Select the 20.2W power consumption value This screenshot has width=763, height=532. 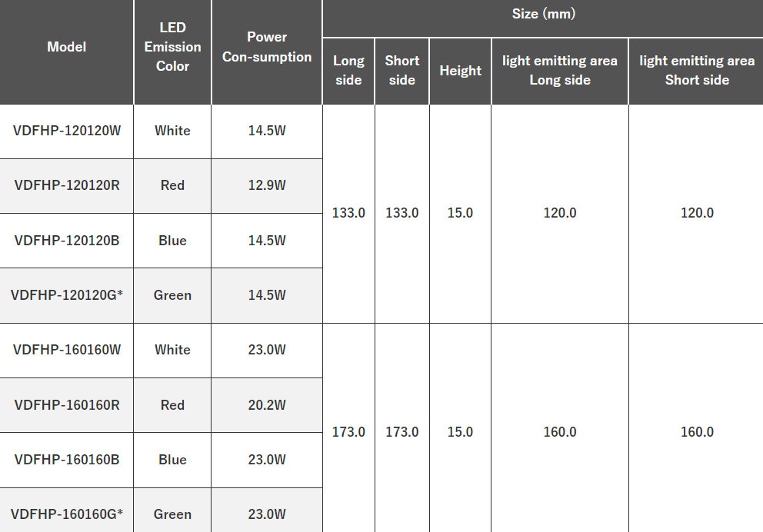click(267, 405)
